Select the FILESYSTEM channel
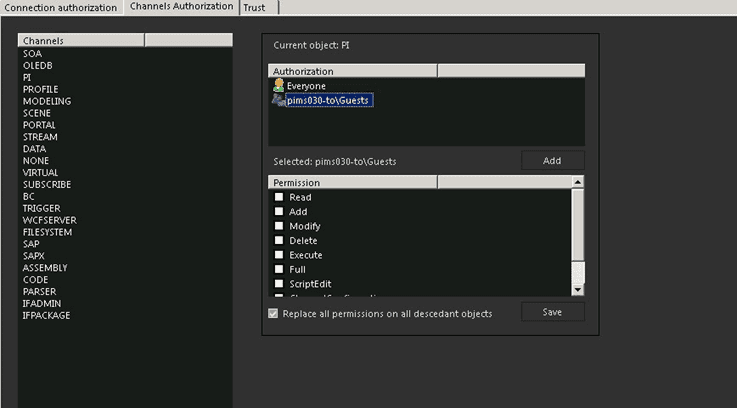Screen dimensions: 737x408 (x=47, y=232)
